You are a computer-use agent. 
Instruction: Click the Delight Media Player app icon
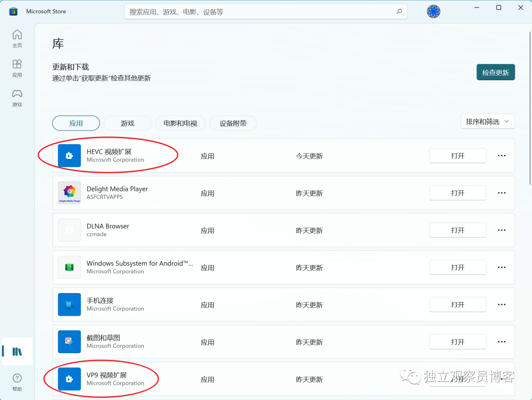[x=69, y=193]
